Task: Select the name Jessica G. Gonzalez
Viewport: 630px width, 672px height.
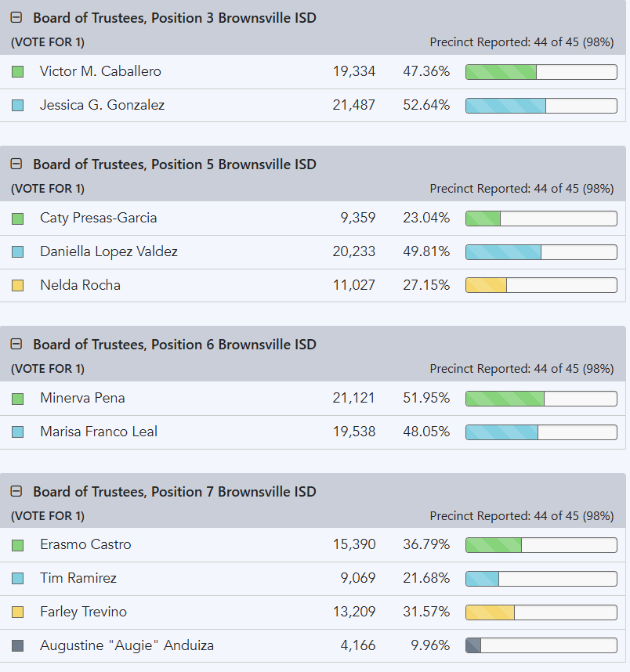Action: (102, 105)
